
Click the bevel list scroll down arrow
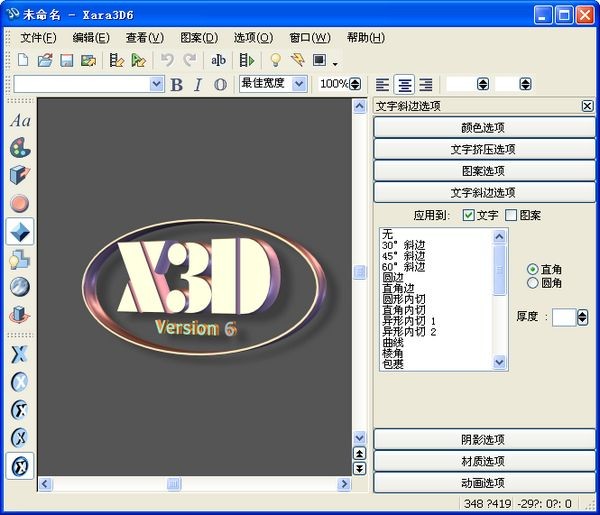click(x=499, y=362)
